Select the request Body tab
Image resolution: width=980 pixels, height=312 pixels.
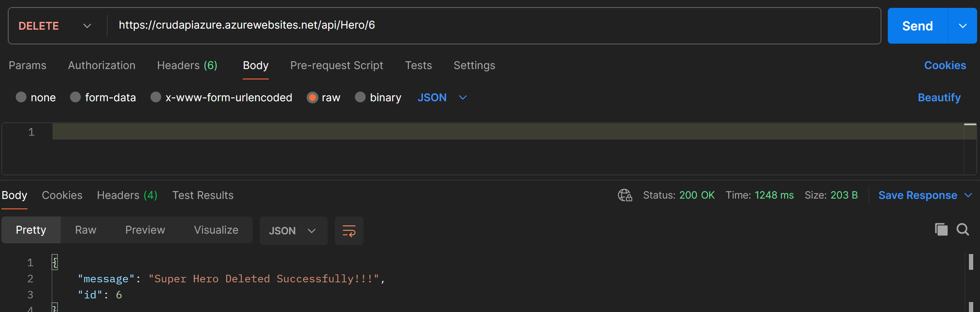pyautogui.click(x=256, y=65)
